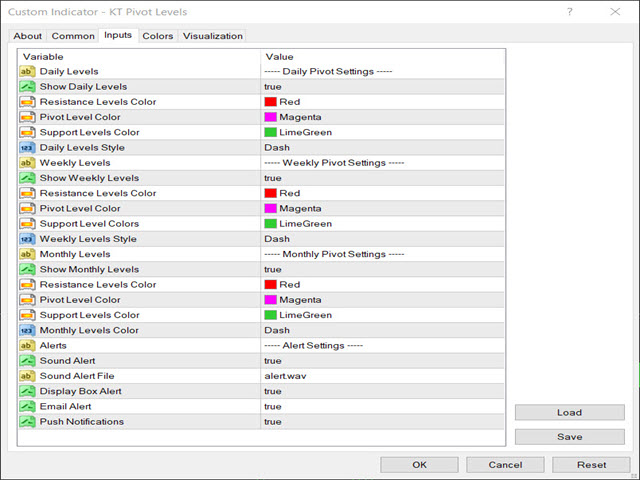The image size is (640, 480).
Task: Click the boolean icon beside Show Weekly Levels
Action: (27, 178)
